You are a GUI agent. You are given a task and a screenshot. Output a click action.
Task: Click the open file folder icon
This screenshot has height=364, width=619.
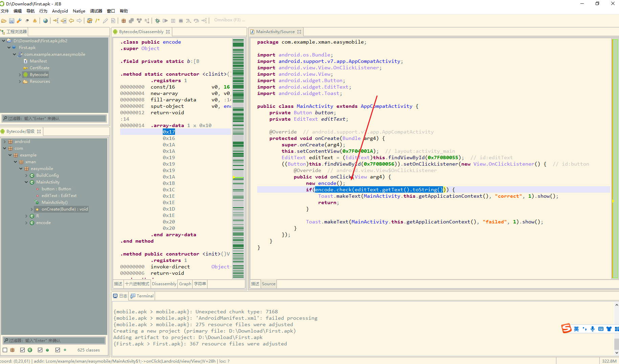[x=4, y=21]
